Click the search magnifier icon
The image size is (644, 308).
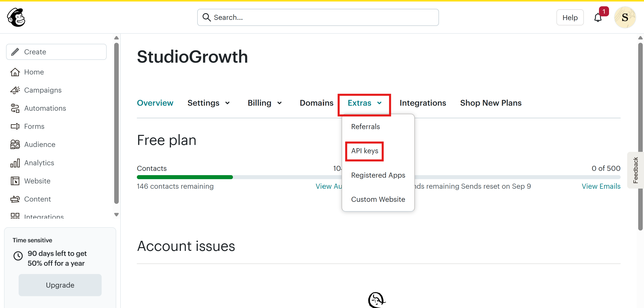tap(207, 17)
